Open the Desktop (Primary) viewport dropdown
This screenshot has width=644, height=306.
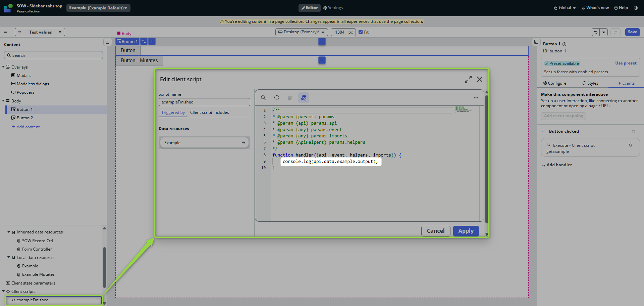click(301, 32)
